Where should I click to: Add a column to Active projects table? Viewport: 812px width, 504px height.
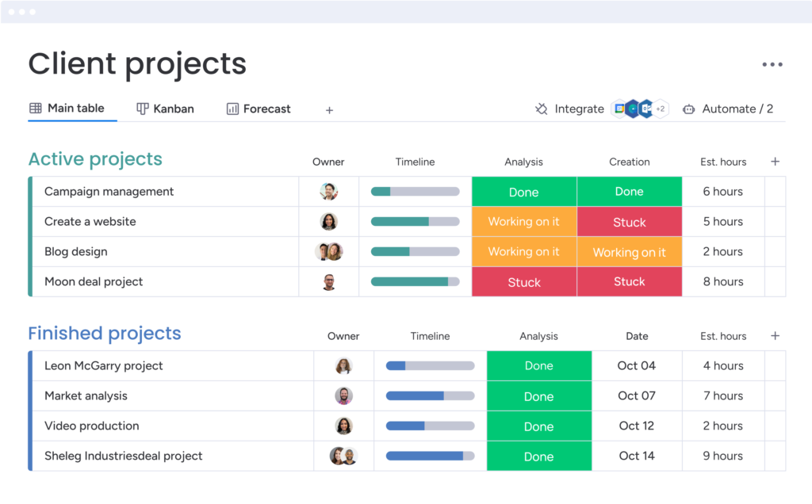(775, 162)
